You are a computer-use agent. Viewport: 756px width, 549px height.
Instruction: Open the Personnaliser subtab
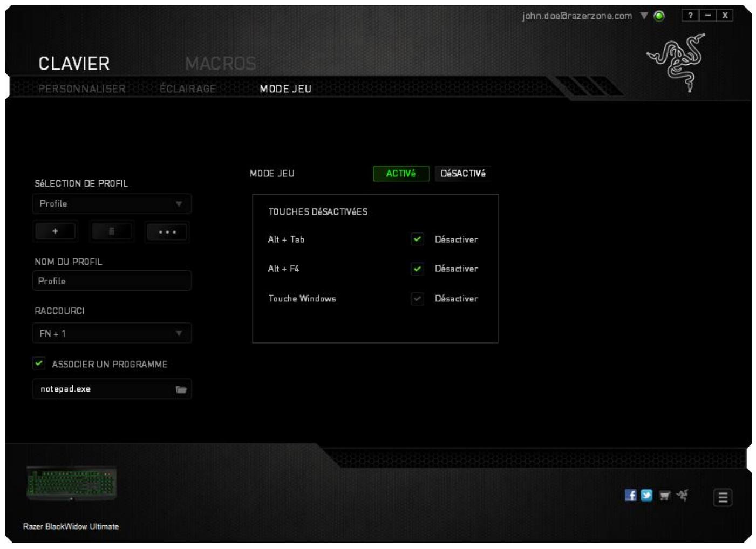(x=82, y=88)
